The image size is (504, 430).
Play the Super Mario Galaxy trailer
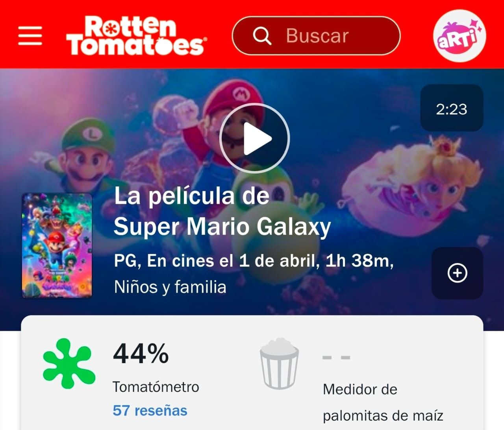tap(255, 138)
